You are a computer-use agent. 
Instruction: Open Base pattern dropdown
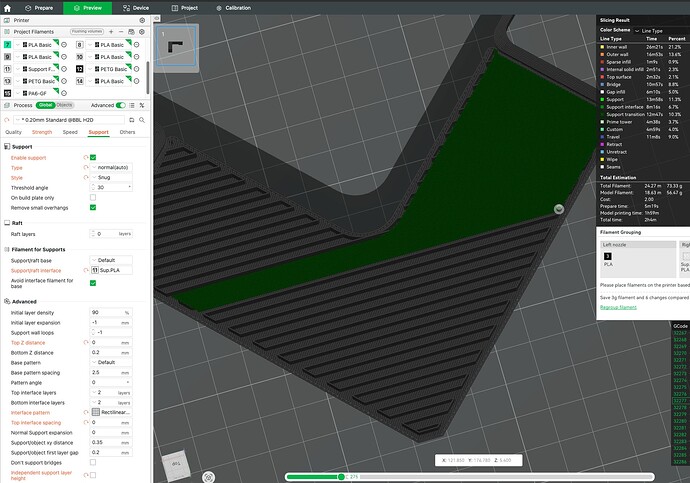tap(111, 362)
